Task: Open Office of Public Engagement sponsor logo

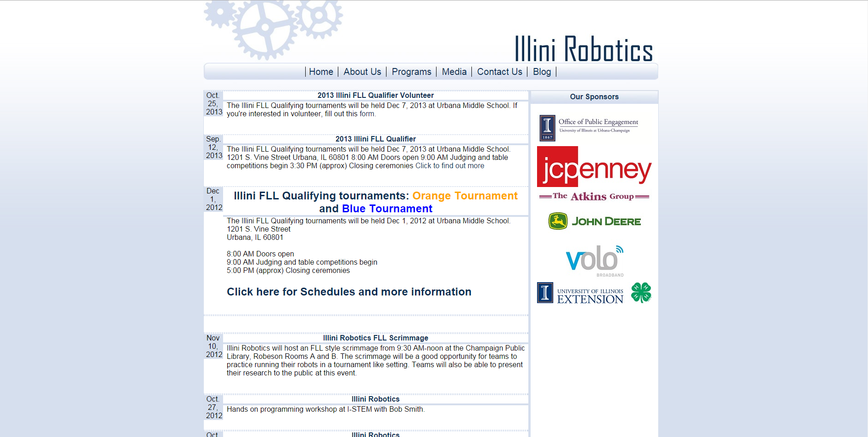Action: click(x=589, y=128)
